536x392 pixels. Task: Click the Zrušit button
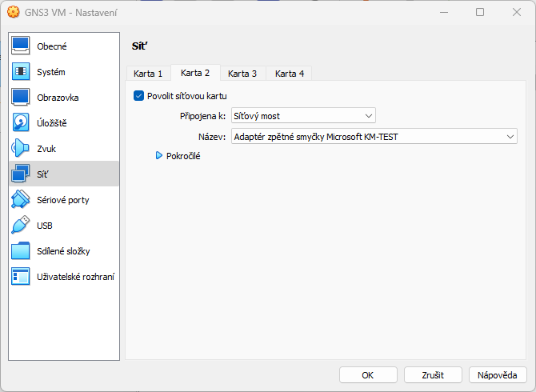point(433,375)
